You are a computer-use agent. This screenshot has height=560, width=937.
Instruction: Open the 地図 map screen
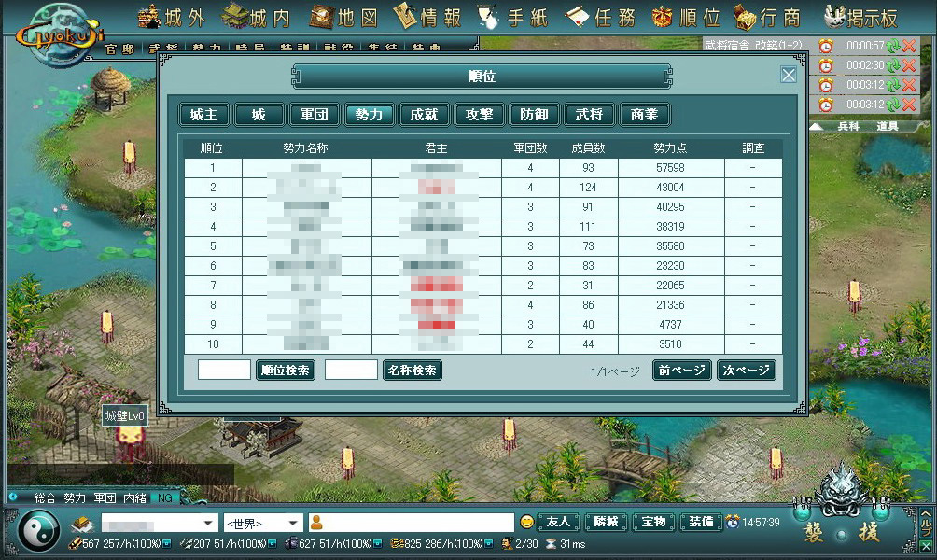(x=344, y=18)
